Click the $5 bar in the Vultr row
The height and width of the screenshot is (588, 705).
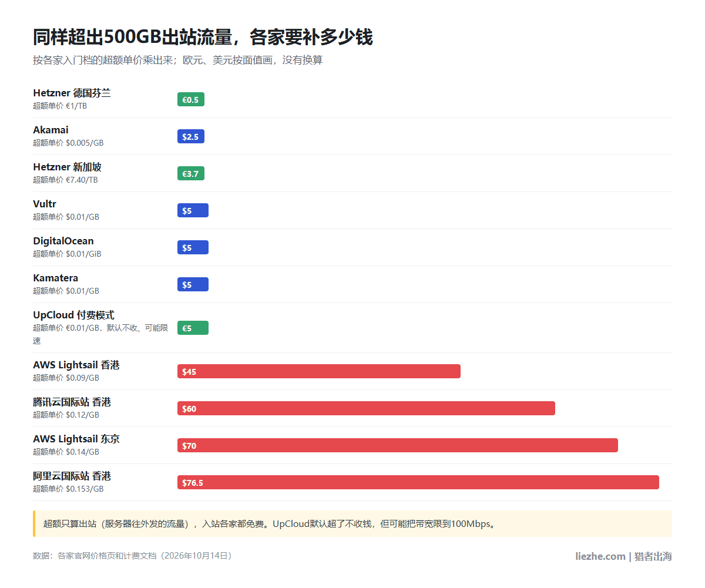coord(193,210)
